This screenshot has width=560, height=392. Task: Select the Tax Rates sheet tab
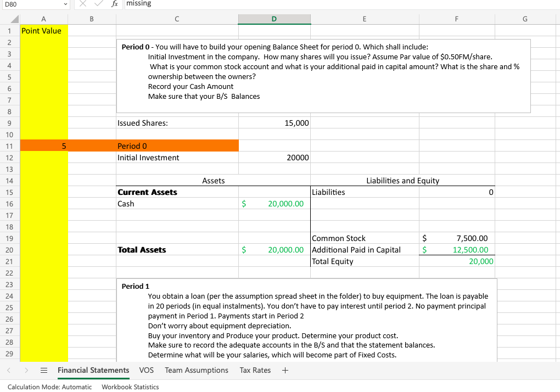point(255,370)
